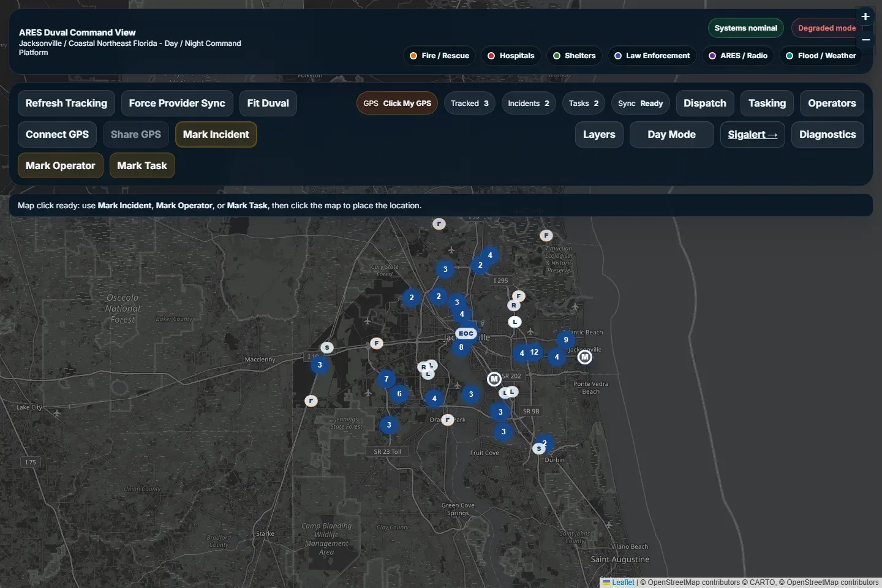Image resolution: width=882 pixels, height=588 pixels.
Task: Click the Tracked 3 counter
Action: coord(470,104)
